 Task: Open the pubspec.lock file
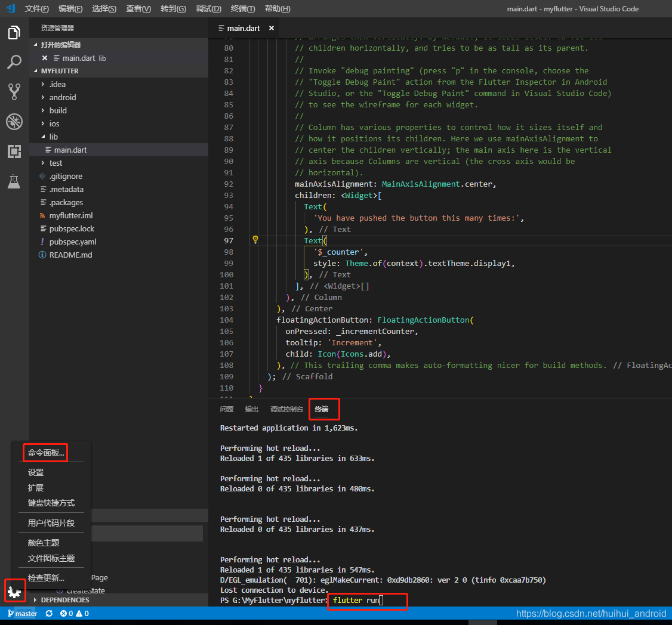(119, 229)
